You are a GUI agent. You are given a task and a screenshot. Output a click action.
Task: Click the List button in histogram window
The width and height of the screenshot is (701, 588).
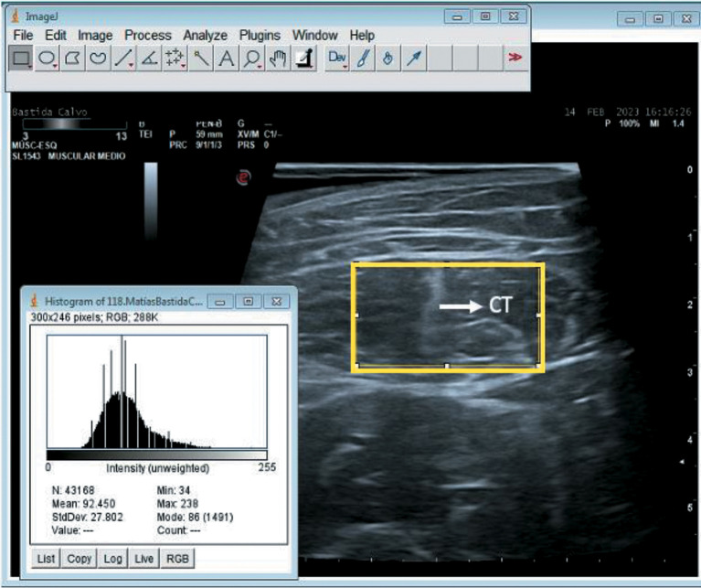pyautogui.click(x=45, y=558)
